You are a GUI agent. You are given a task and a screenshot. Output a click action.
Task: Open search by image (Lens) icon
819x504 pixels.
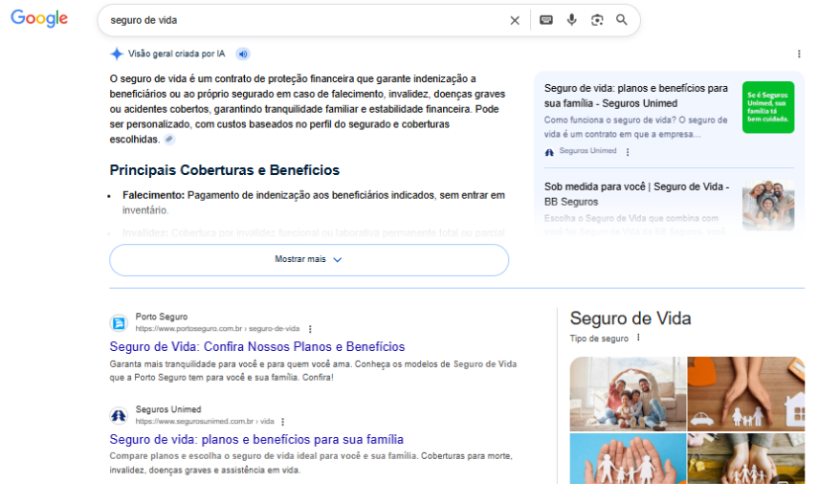597,20
